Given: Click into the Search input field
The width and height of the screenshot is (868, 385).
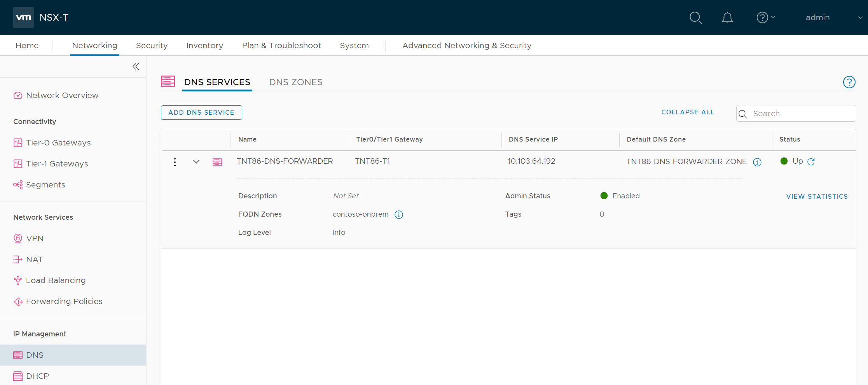Looking at the screenshot, I should tap(801, 114).
